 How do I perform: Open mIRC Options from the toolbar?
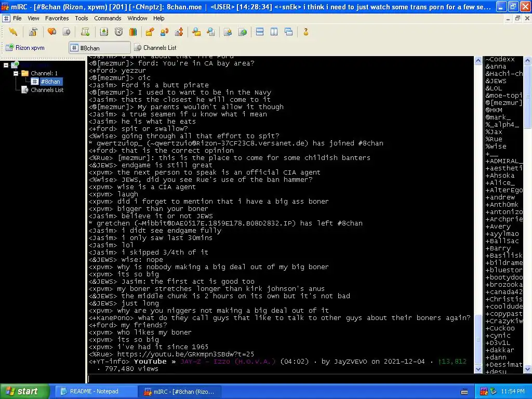coord(33,32)
